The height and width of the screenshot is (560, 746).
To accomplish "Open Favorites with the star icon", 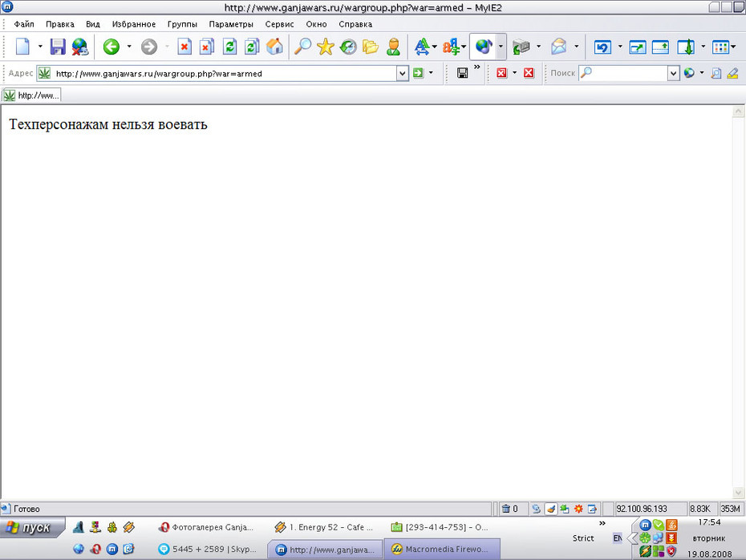I will click(326, 47).
